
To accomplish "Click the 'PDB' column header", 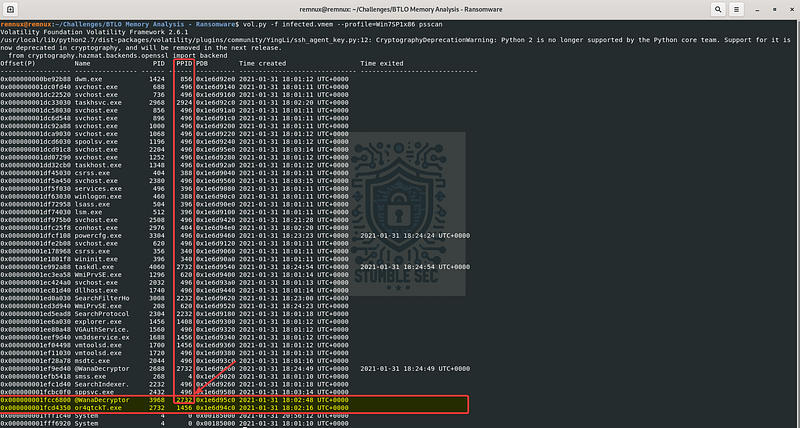I will click(x=202, y=64).
